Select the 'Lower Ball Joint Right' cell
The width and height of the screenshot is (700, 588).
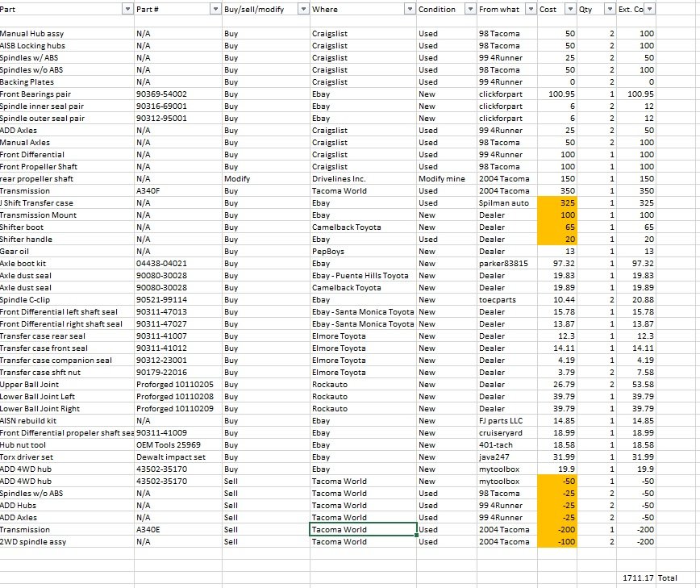point(66,408)
